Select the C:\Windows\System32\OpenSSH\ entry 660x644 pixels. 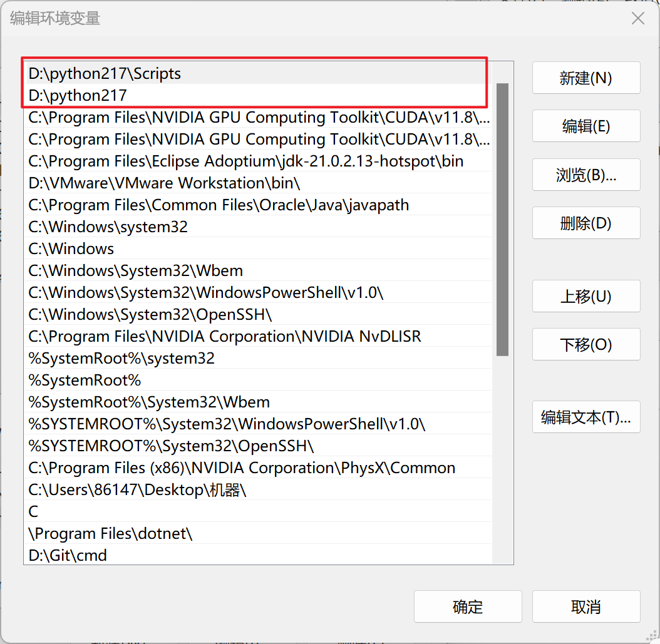pyautogui.click(x=150, y=315)
